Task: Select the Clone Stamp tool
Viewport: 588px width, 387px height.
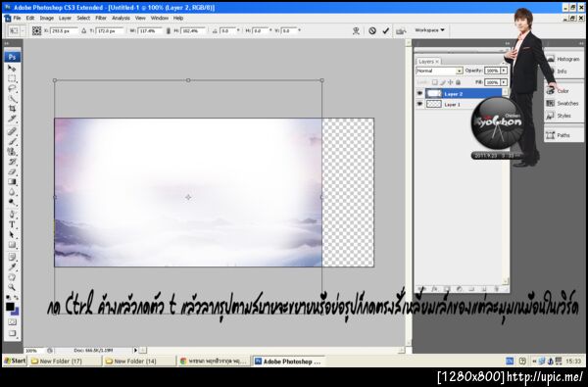Action: click(12, 152)
